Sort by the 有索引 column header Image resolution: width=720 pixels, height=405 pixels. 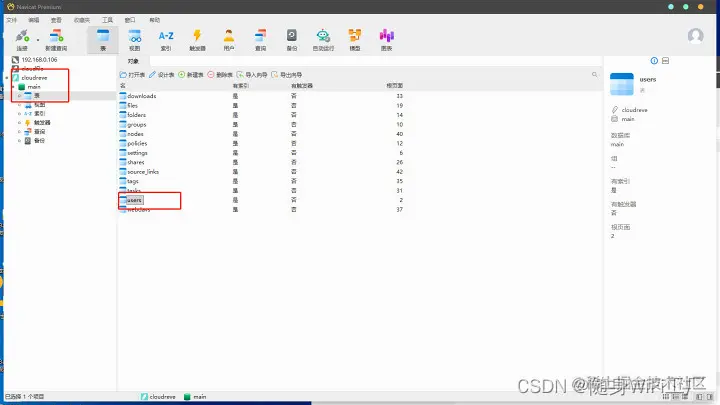point(241,86)
